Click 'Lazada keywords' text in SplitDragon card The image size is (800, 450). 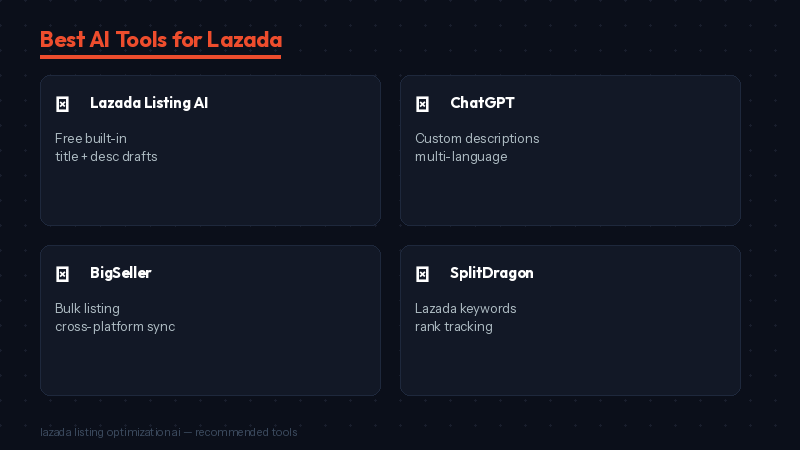pos(466,308)
